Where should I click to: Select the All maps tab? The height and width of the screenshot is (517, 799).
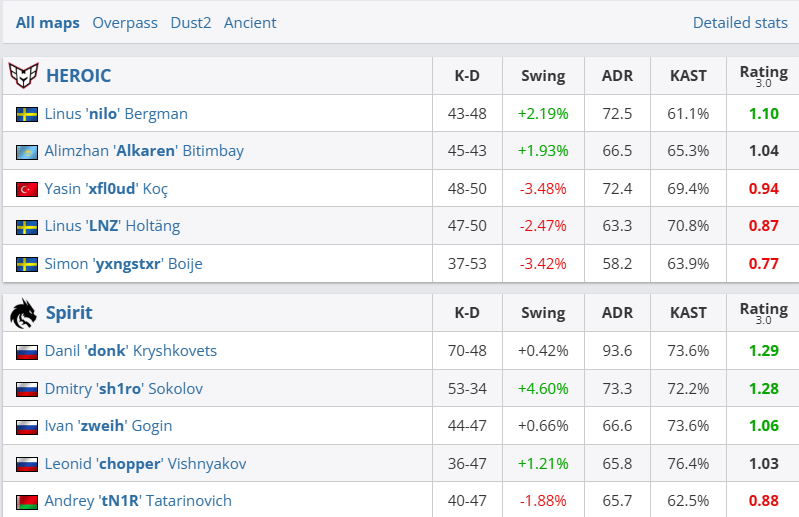[48, 22]
